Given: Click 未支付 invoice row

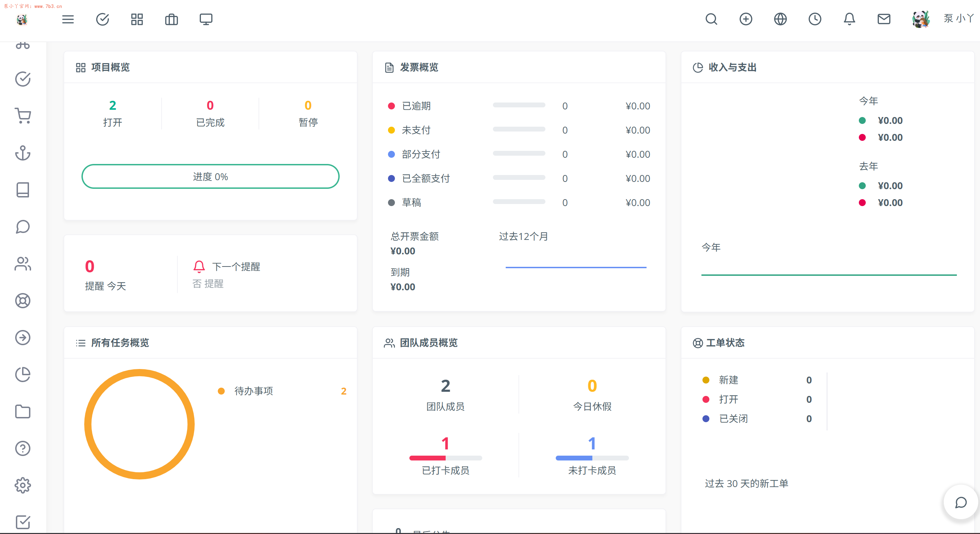Looking at the screenshot, I should tap(518, 130).
